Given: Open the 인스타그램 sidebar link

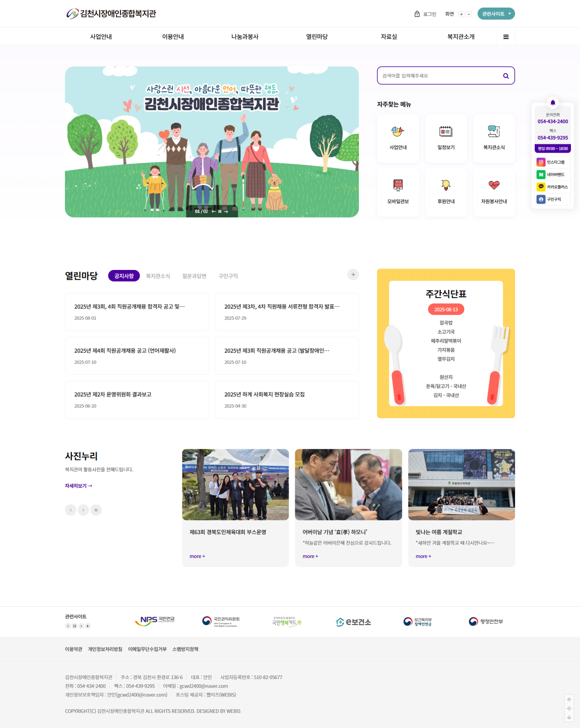Looking at the screenshot, I should pyautogui.click(x=552, y=162).
